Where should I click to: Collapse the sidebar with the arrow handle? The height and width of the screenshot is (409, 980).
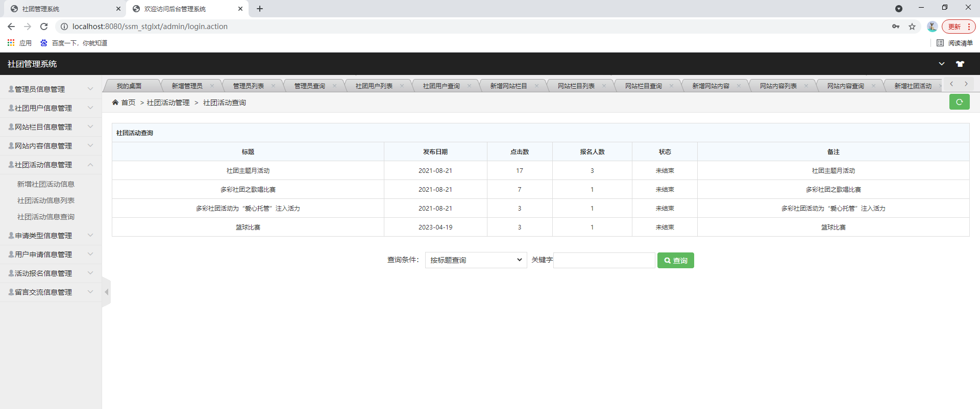click(x=106, y=292)
